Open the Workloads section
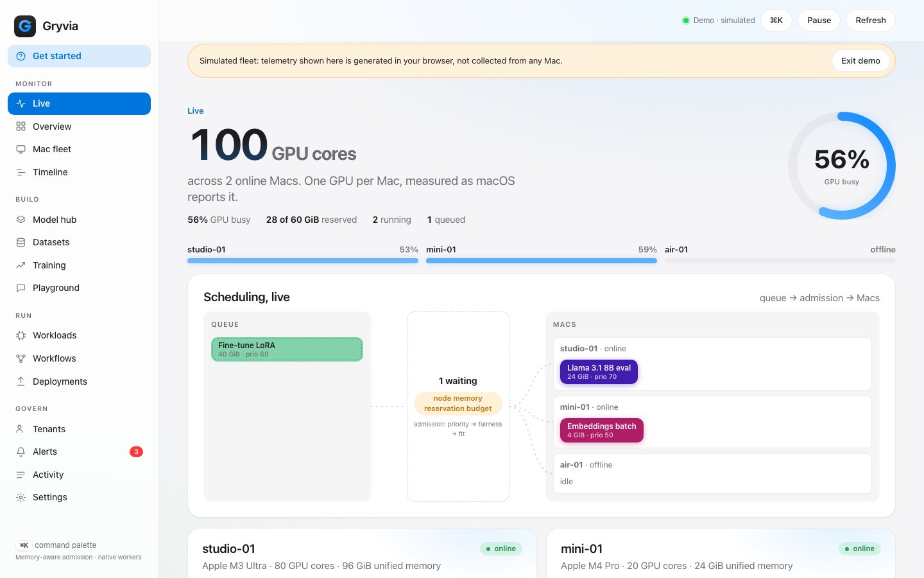Image resolution: width=924 pixels, height=578 pixels. (79, 335)
